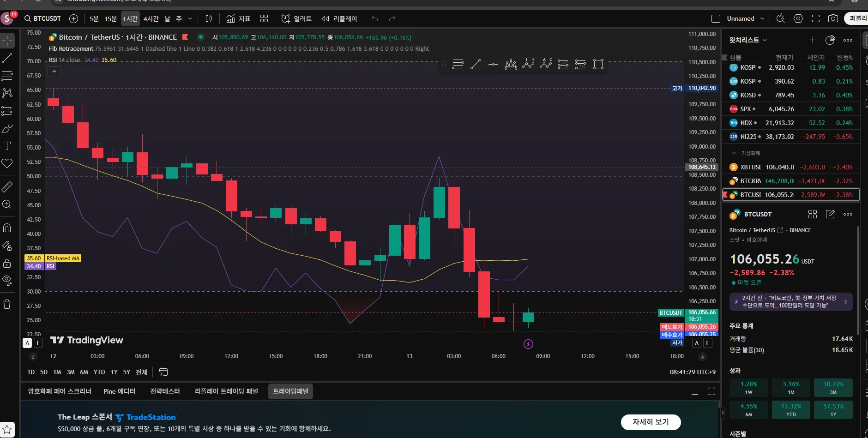Select the XBTUSD row in watchlist

pyautogui.click(x=791, y=167)
